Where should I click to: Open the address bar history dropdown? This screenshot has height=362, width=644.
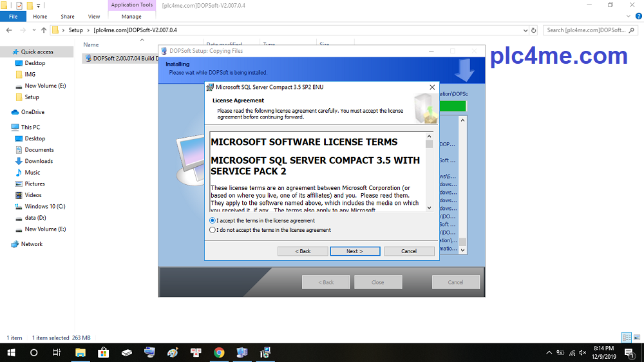tap(522, 30)
